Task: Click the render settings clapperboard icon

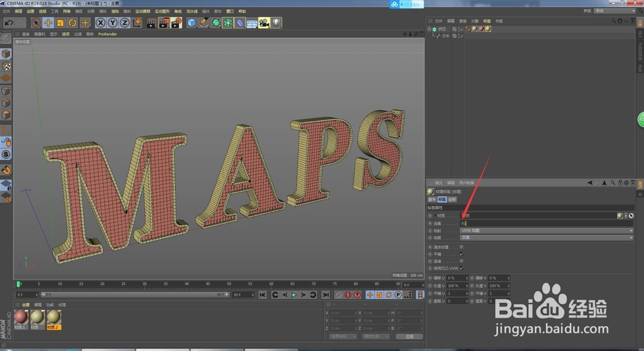Action: tap(176, 23)
